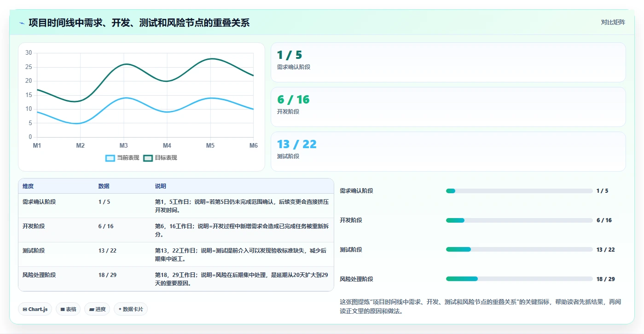This screenshot has width=644, height=334.
Task: Click the 说明 column header
Action: [161, 186]
